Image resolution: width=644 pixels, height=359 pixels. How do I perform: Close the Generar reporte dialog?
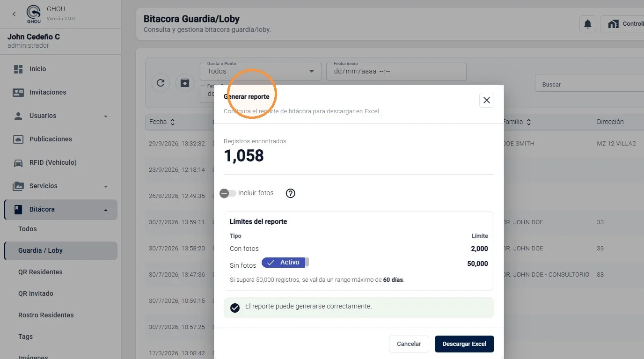487,100
